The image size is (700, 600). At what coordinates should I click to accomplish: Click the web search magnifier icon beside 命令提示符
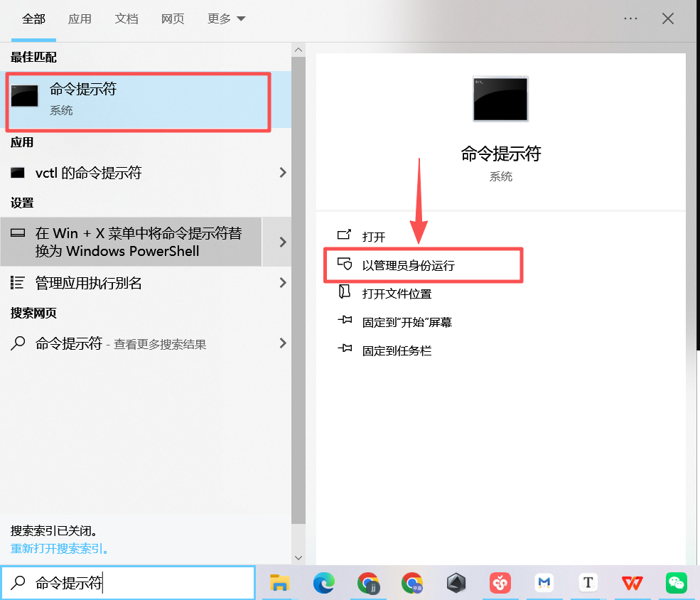(x=18, y=343)
